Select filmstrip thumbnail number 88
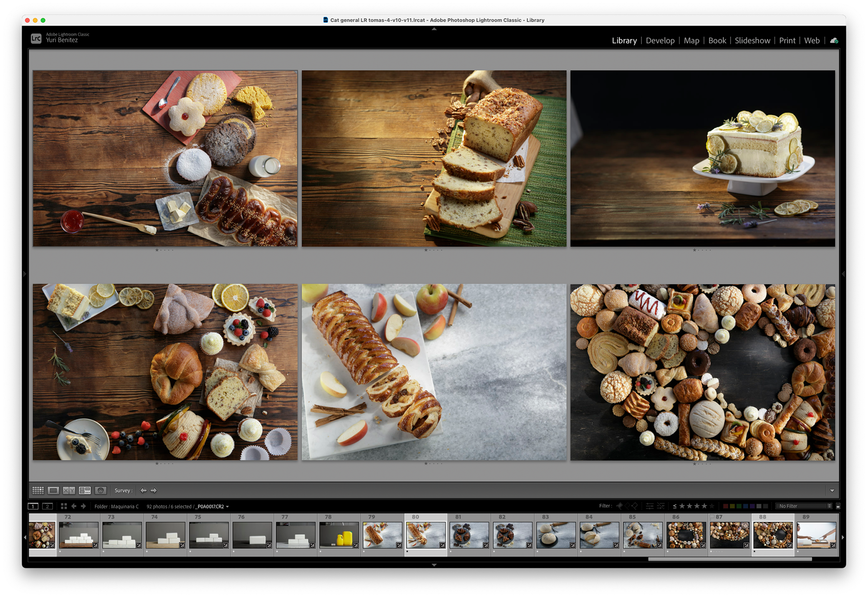868x597 pixels. pos(773,535)
